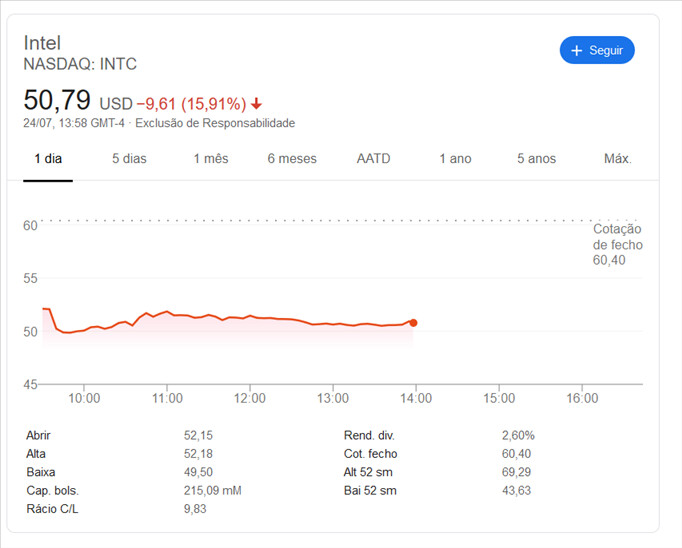Show the 6 meses chart range
The height and width of the screenshot is (548, 682).
click(292, 159)
